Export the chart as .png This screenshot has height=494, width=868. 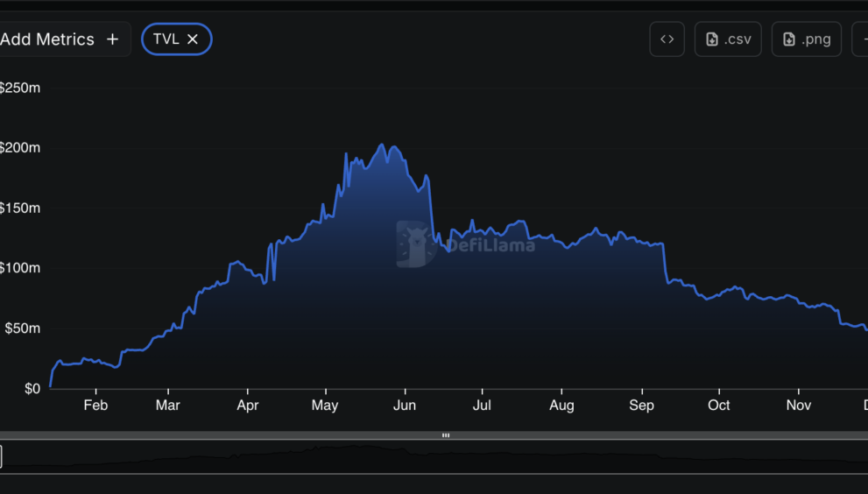806,39
